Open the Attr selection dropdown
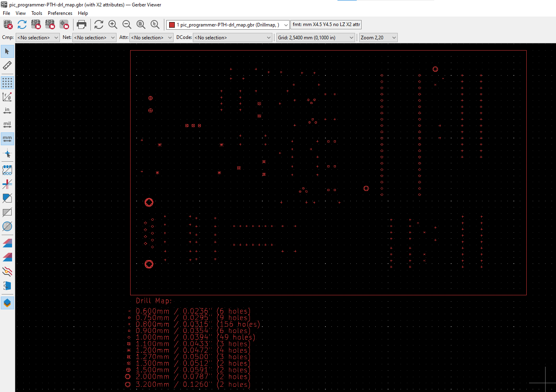Image resolution: width=556 pixels, height=392 pixels. click(x=151, y=37)
